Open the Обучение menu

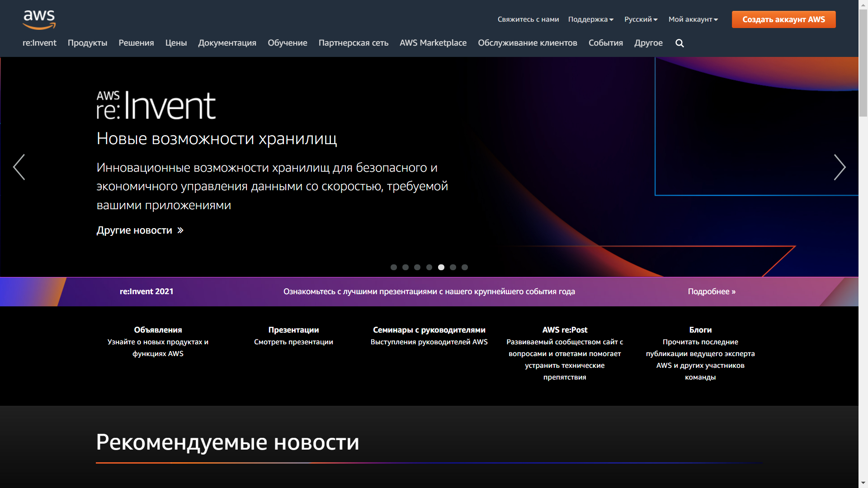[287, 43]
